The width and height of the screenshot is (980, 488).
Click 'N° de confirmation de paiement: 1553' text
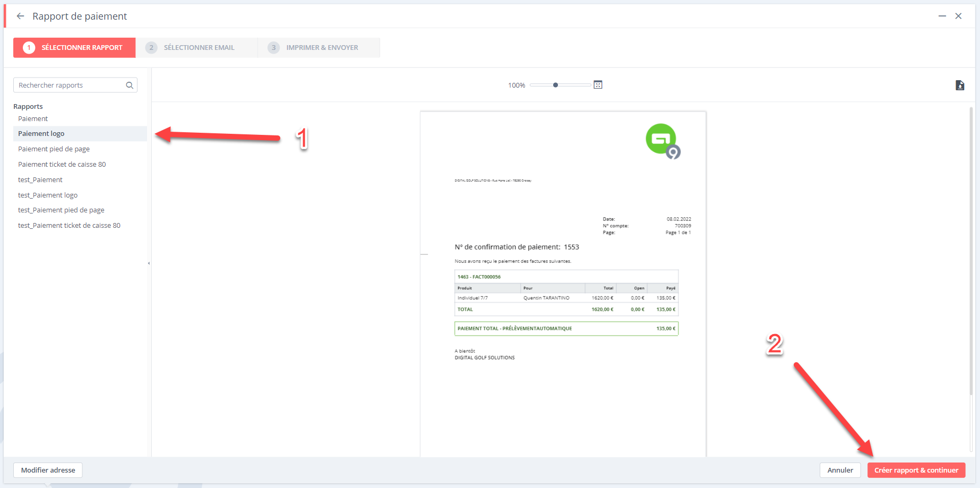(517, 247)
